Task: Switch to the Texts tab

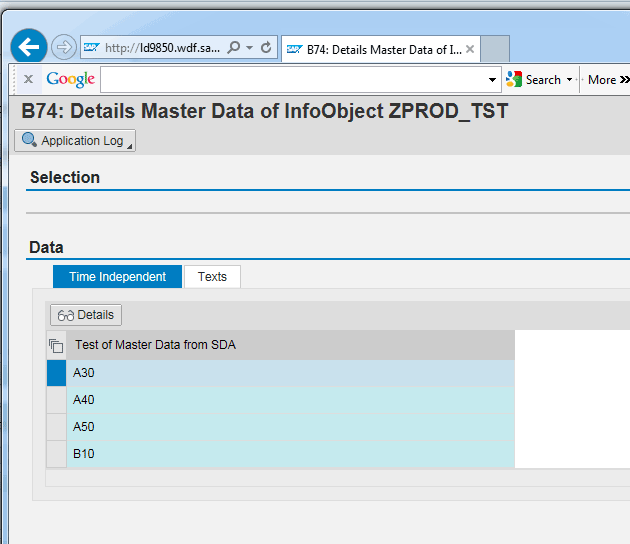Action: [x=212, y=277]
